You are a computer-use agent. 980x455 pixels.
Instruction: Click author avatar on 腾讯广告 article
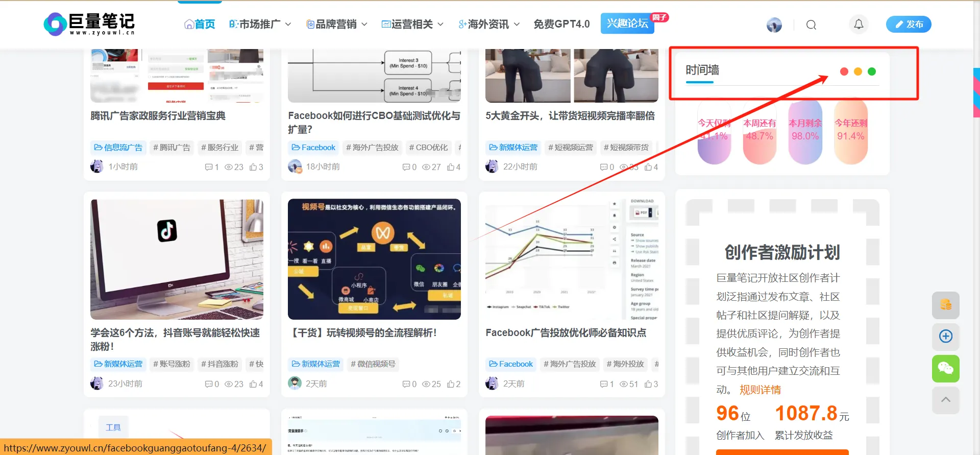coord(97,166)
